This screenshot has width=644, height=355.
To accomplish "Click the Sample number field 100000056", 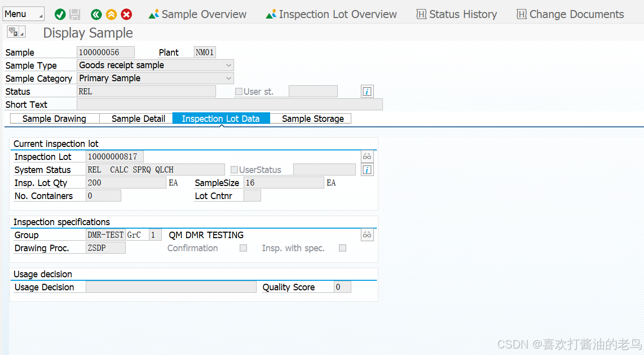I will click(x=106, y=52).
